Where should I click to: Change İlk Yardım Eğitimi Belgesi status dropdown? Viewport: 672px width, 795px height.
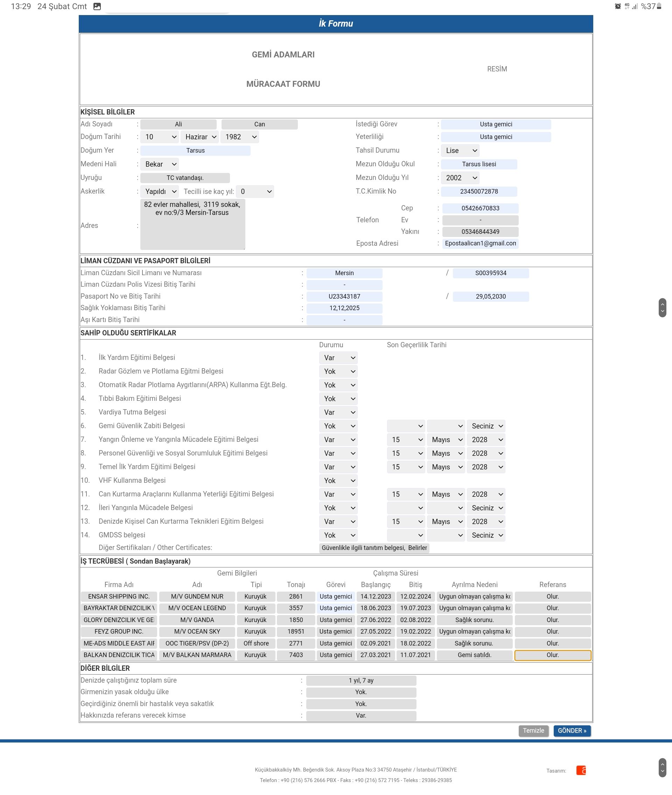338,358
